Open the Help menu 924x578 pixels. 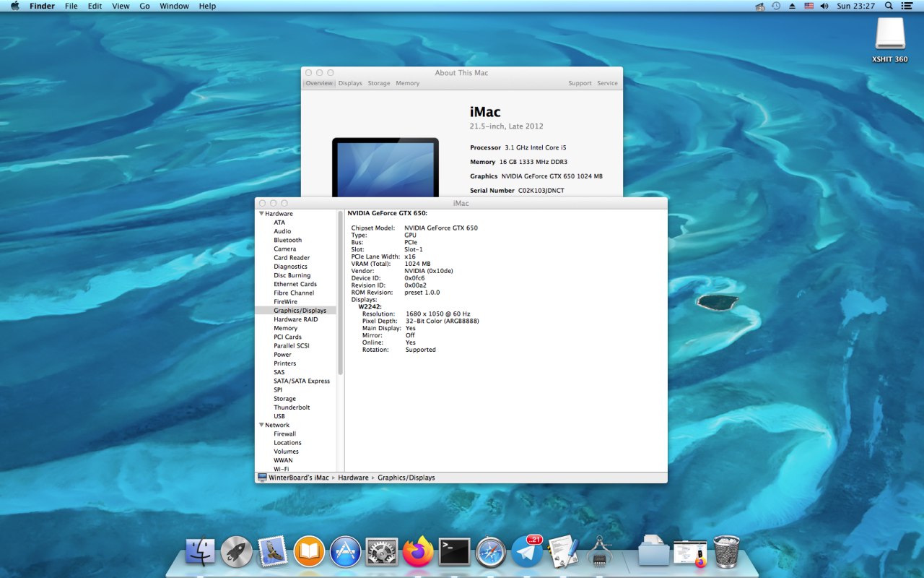pyautogui.click(x=207, y=6)
